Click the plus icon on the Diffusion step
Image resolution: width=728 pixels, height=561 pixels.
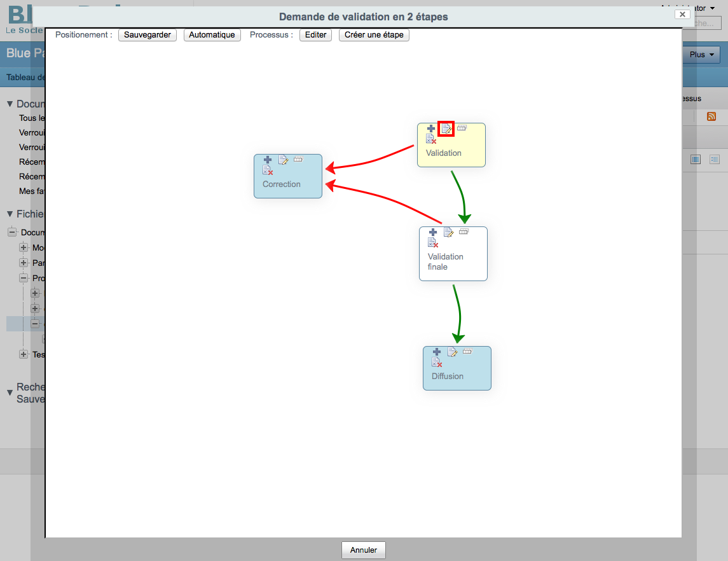tap(436, 352)
